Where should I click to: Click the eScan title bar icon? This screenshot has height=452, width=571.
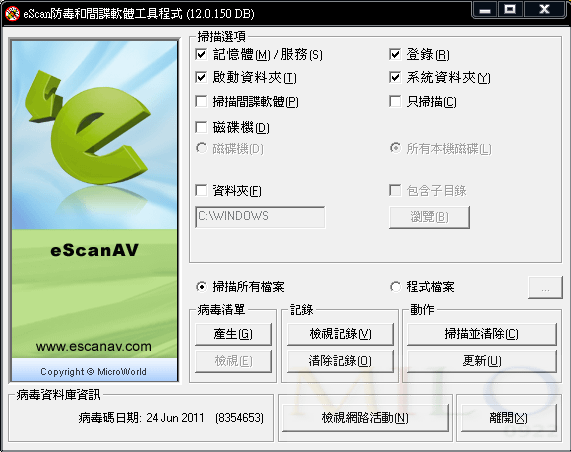[12, 13]
